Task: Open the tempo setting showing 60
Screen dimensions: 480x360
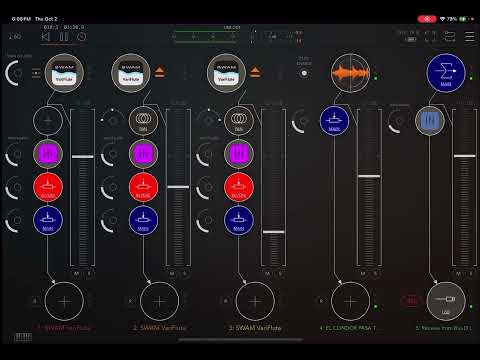Action: click(15, 37)
